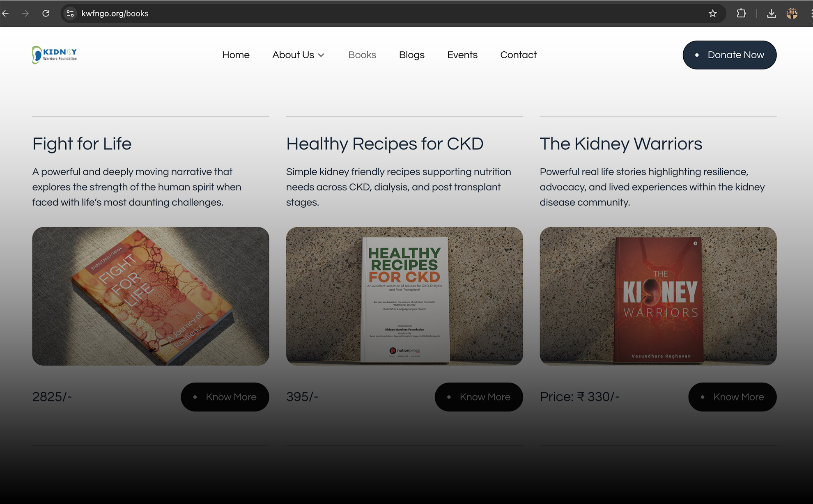This screenshot has height=504, width=813.
Task: Open the downloads icon in toolbar
Action: coord(772,14)
